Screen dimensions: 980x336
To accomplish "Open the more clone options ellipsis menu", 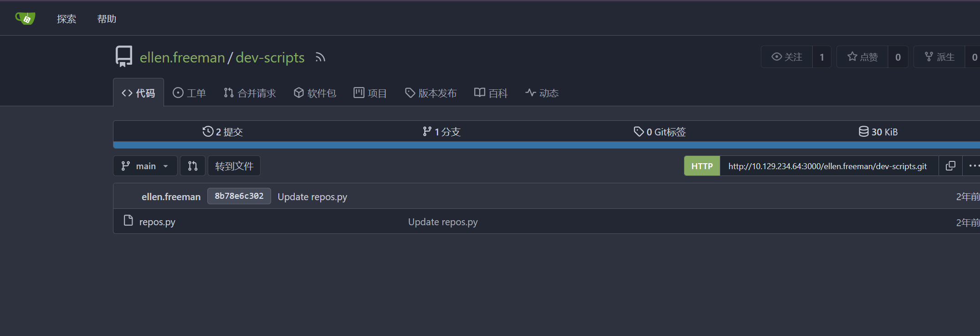I will 973,166.
